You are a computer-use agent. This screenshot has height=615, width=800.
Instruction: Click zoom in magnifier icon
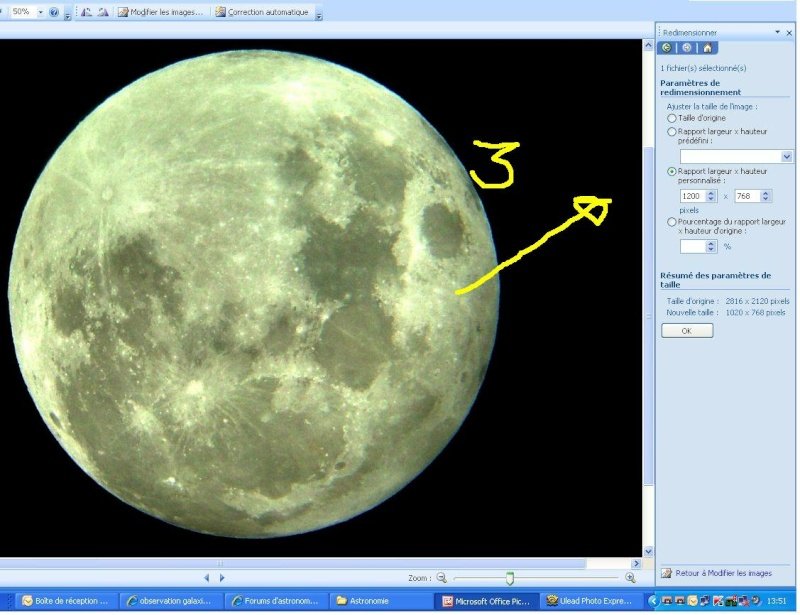point(630,578)
